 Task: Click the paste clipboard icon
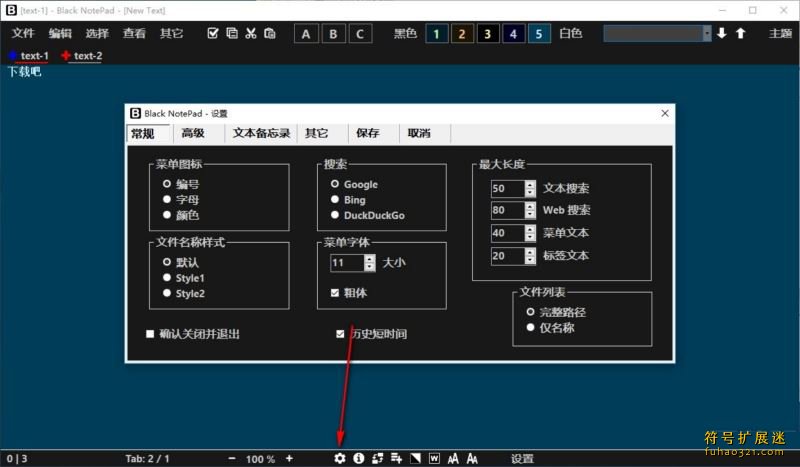coord(269,33)
